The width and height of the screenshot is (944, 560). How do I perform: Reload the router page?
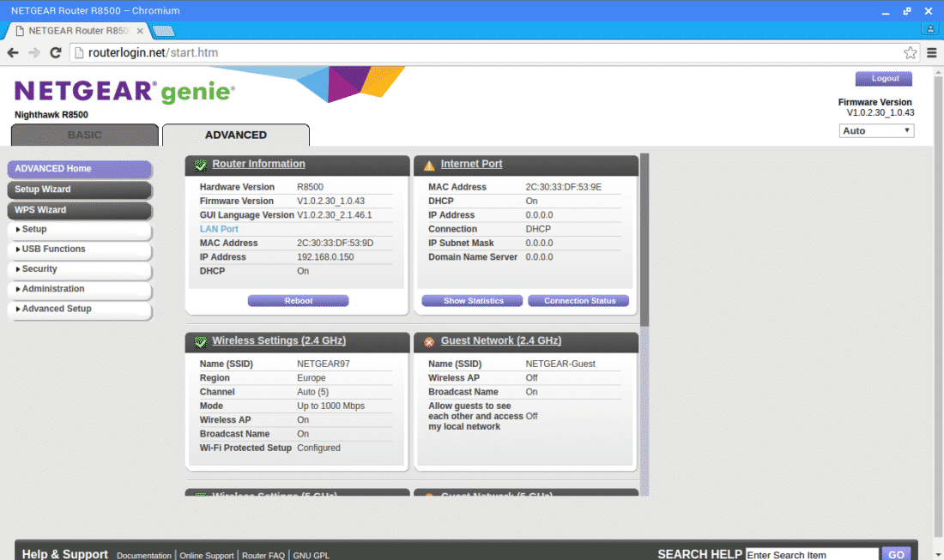56,53
